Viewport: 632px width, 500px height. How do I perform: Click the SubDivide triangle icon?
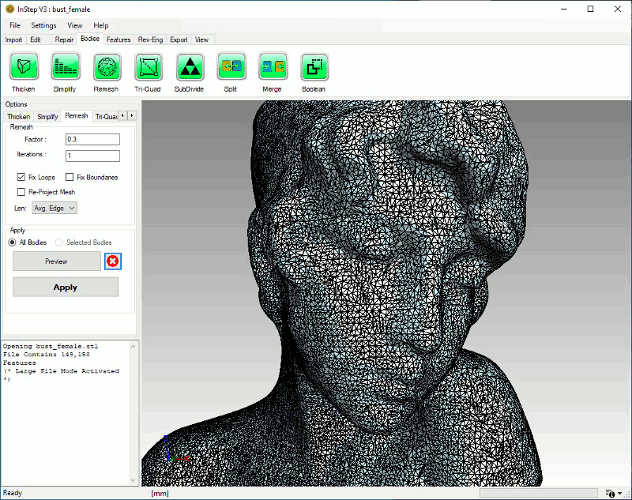[x=189, y=67]
